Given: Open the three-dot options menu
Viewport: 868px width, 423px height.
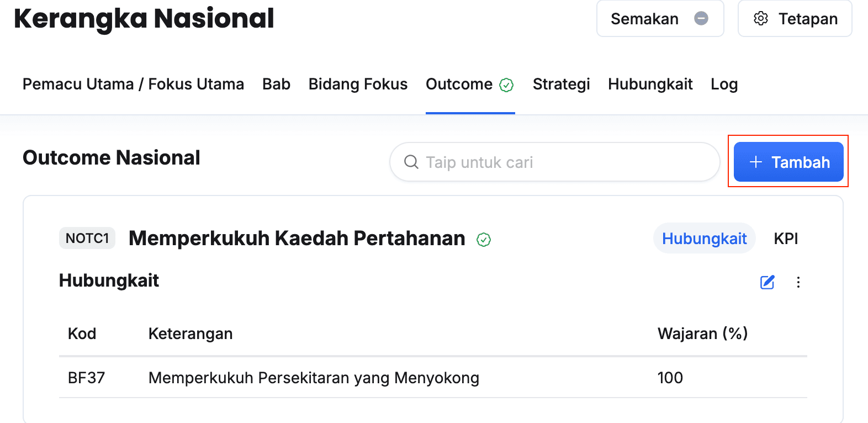Looking at the screenshot, I should tap(798, 282).
